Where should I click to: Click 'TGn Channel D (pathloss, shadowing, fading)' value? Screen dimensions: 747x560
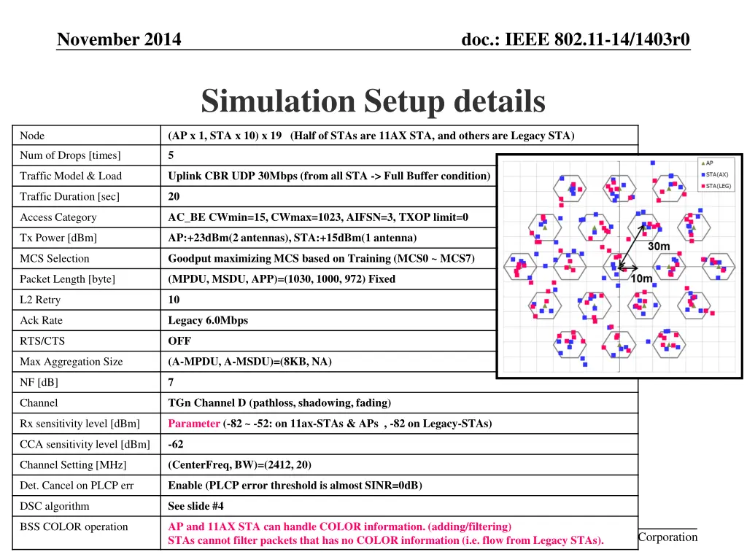click(x=279, y=402)
